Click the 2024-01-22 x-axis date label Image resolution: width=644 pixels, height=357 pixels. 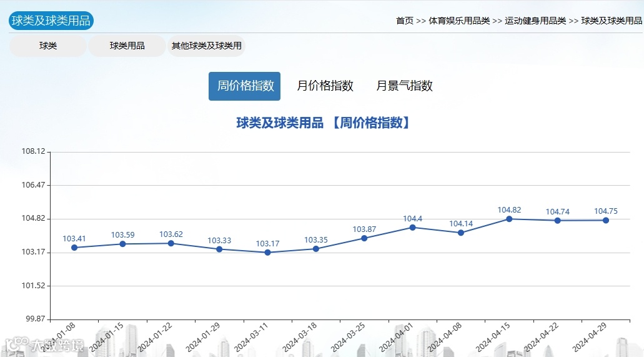click(154, 337)
